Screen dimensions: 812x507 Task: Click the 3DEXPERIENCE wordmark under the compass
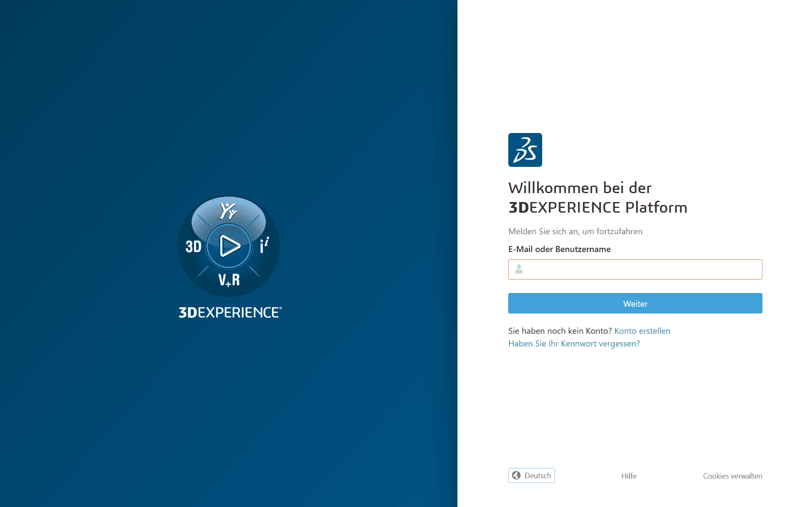230,312
